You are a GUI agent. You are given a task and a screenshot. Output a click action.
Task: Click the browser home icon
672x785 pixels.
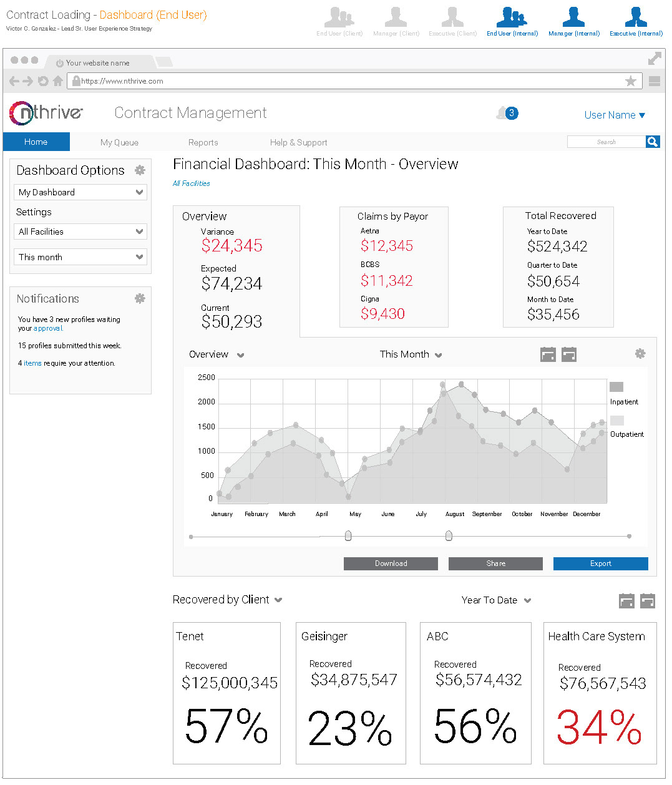58,81
